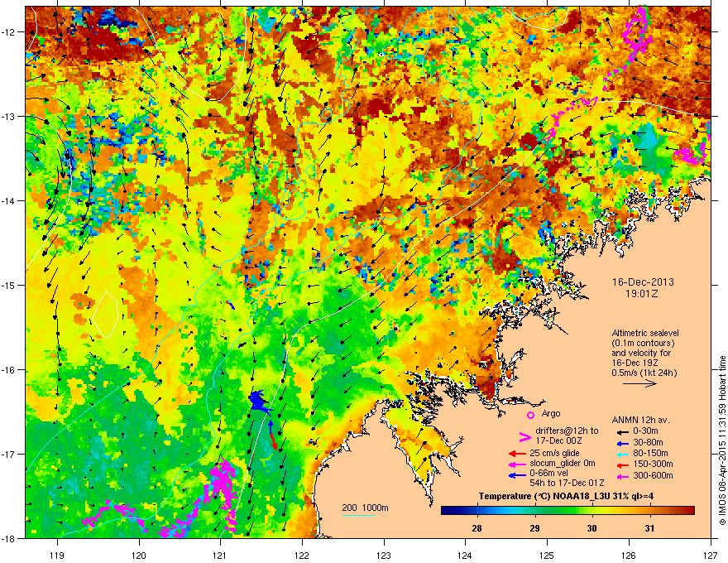728x563 pixels.
Task: Click the red arrow beside '25 cm/s glide'
Action: pos(517,454)
